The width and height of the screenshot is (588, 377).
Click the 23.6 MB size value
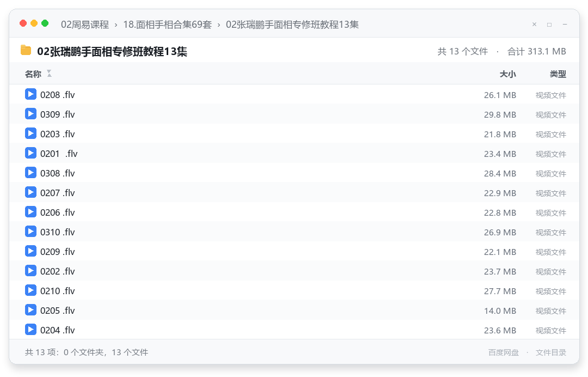[500, 331]
